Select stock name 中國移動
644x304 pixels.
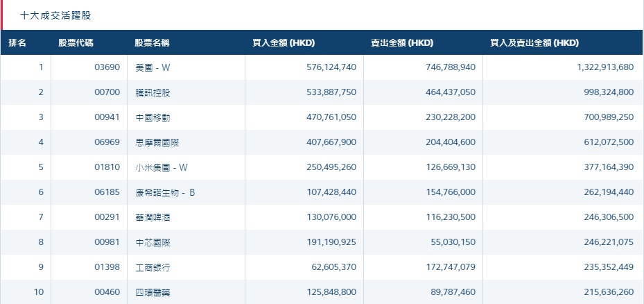point(152,117)
